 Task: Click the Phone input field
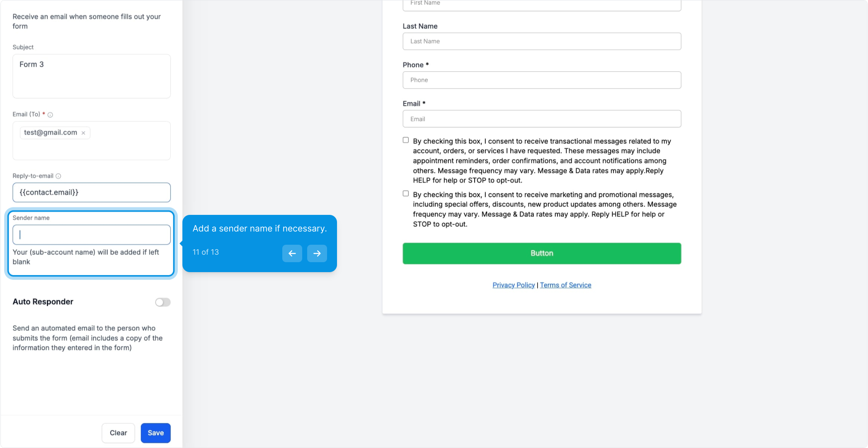[542, 80]
